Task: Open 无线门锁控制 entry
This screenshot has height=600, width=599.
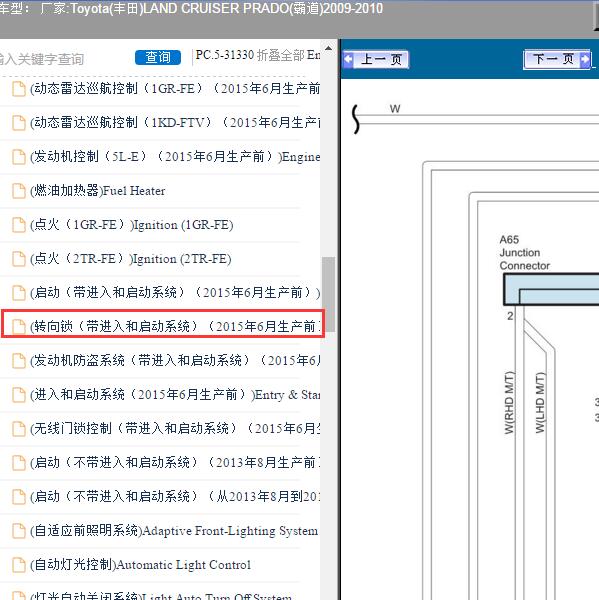Action: [x=175, y=429]
